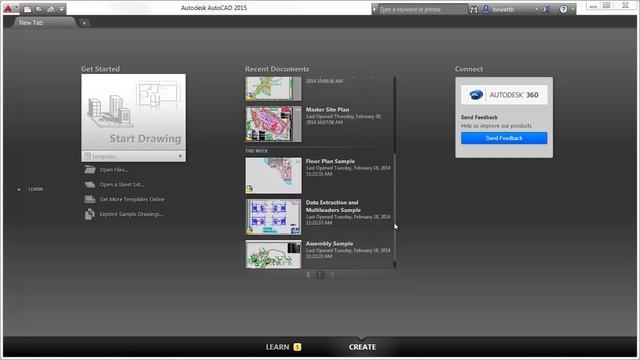Viewport: 640px width, 360px height.
Task: Switch to the LEARN page at bottom
Action: click(278, 347)
